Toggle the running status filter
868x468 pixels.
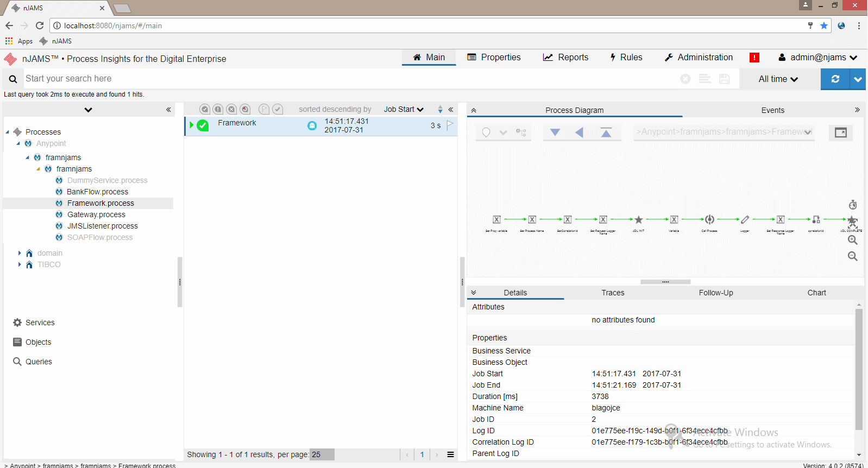click(x=245, y=109)
